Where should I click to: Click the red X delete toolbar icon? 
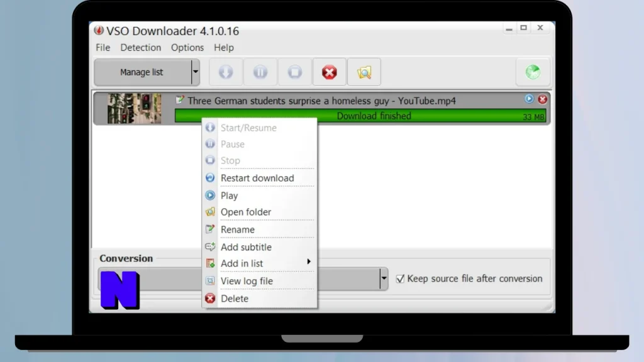point(329,72)
